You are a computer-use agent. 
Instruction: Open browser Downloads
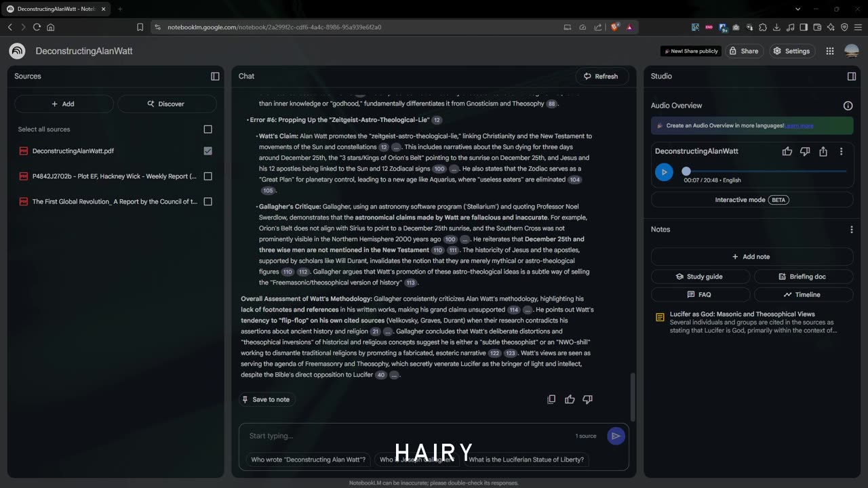pyautogui.click(x=776, y=27)
